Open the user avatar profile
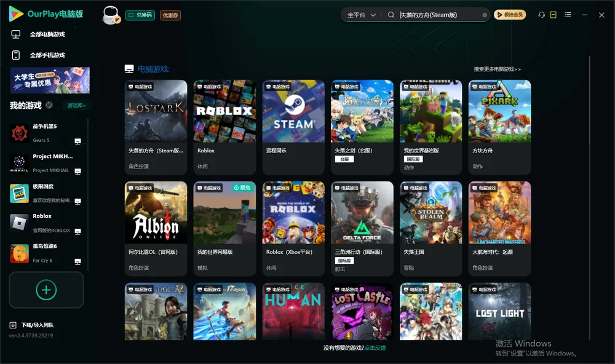Viewport: 615px width, 364px height. [111, 15]
